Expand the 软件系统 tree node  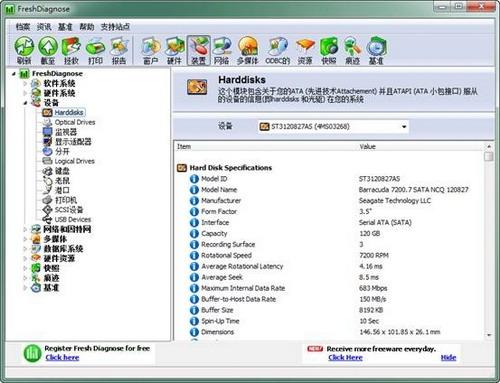click(25, 83)
